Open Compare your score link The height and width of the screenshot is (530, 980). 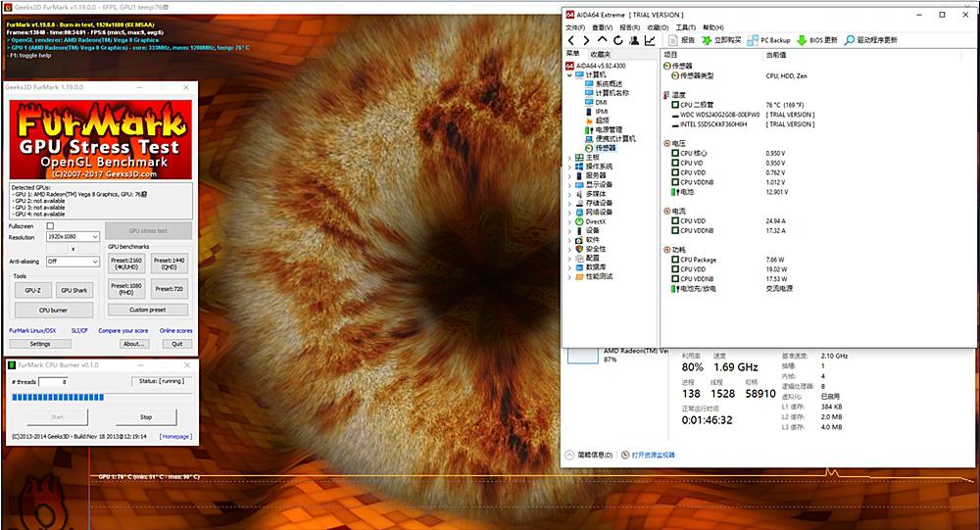click(x=123, y=330)
